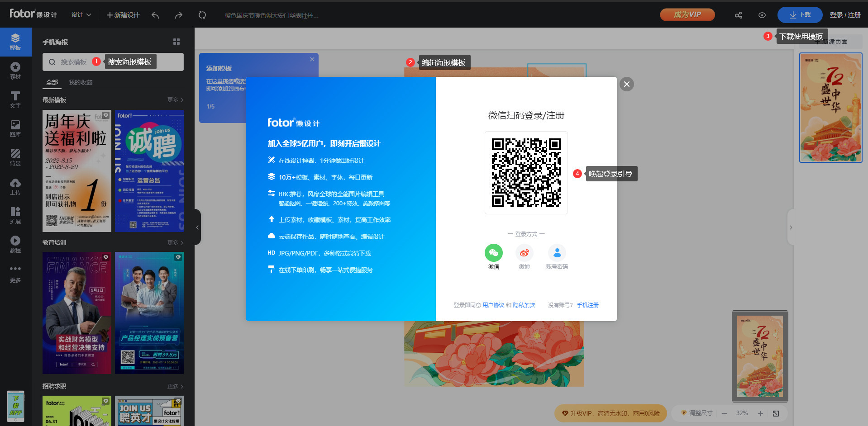
Task: Open the 教程 tutorial panel
Action: [x=15, y=245]
